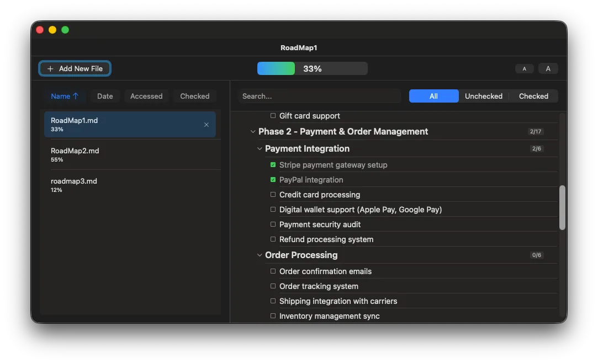Screen dimensions: 598x364
Task: Collapse Phase 2 - Payment & Order Management
Action: (252, 132)
